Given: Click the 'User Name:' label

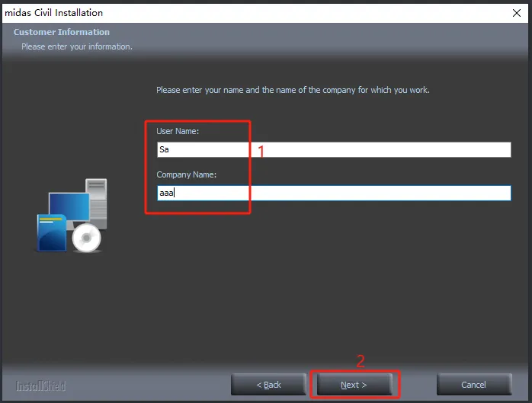Looking at the screenshot, I should 178,131.
